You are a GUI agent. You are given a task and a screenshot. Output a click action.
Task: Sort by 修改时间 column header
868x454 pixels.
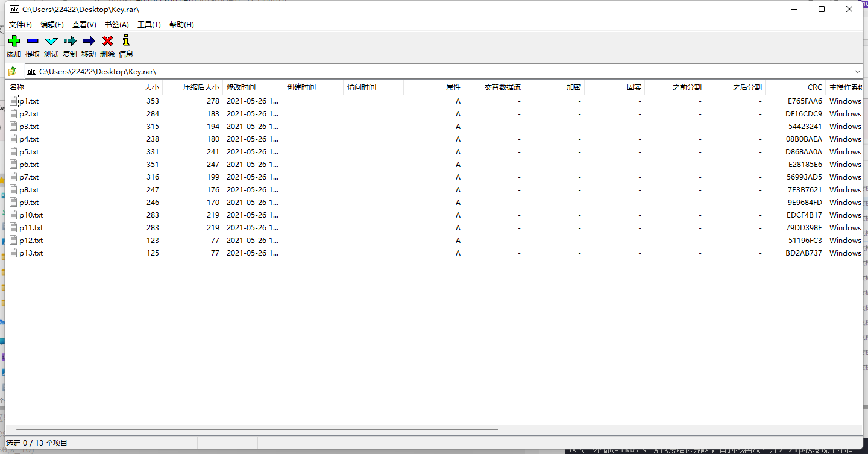click(253, 87)
